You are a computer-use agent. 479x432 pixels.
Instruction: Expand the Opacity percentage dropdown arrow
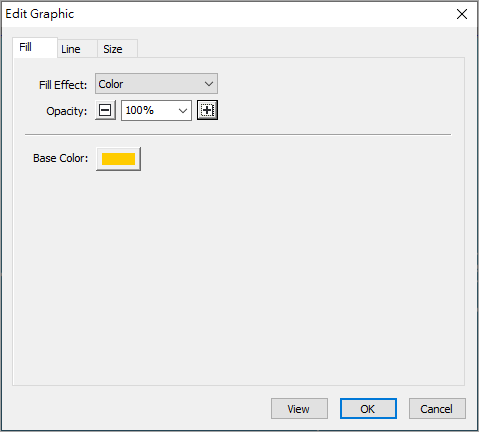[x=183, y=110]
